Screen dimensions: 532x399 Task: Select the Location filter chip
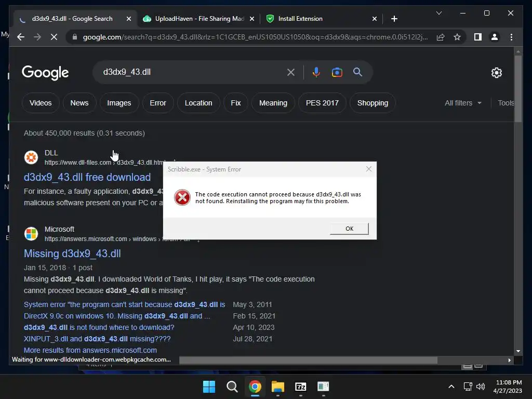point(198,103)
